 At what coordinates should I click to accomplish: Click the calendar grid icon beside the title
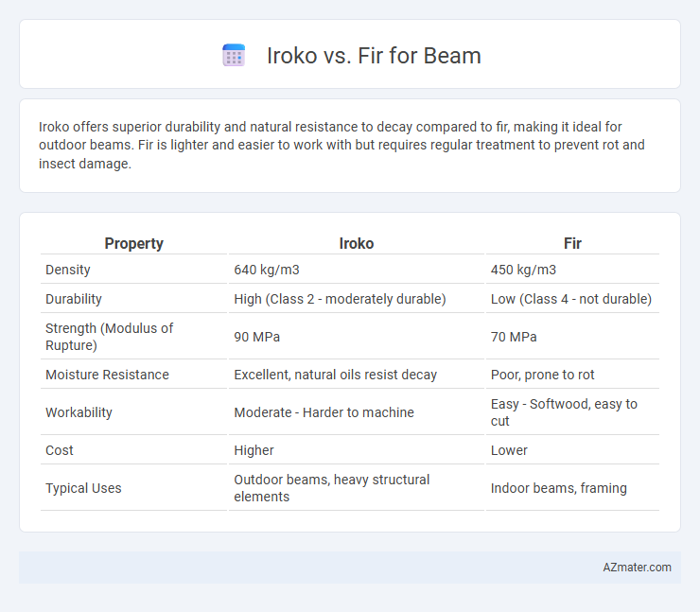(234, 56)
